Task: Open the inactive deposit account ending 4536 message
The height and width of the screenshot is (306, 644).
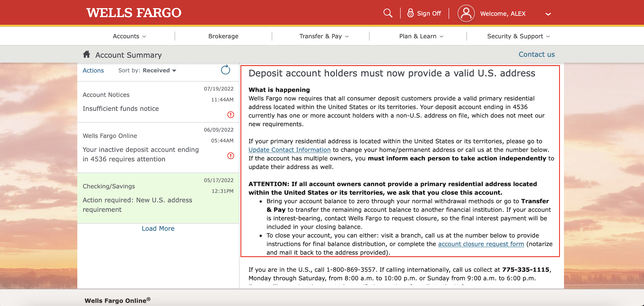Action: (158, 148)
